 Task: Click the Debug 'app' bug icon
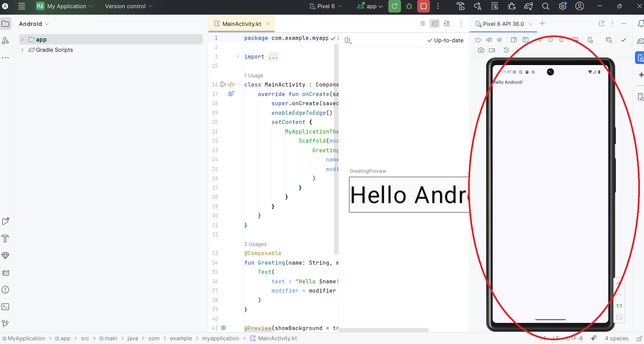[409, 6]
